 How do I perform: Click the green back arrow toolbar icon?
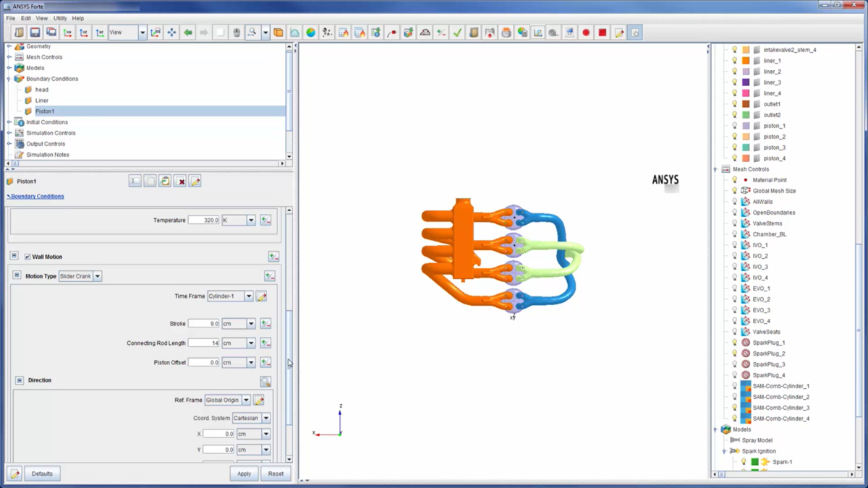tap(188, 33)
